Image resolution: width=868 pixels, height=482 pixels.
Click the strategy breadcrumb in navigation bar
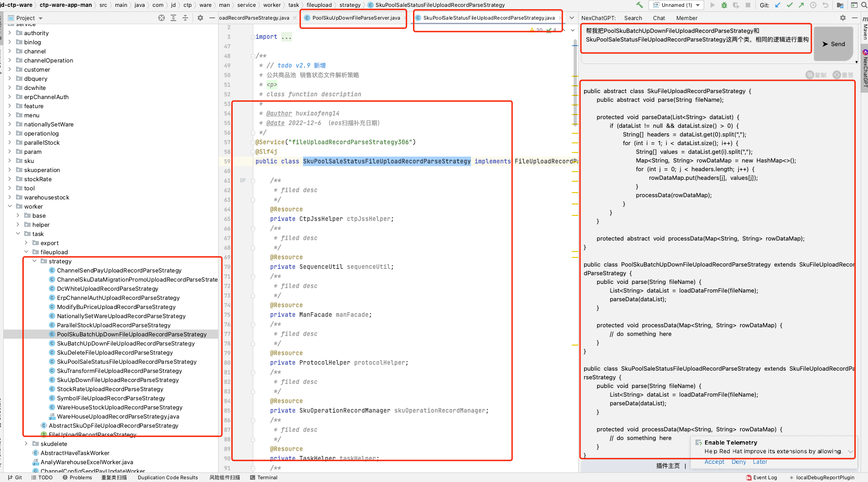pos(350,5)
